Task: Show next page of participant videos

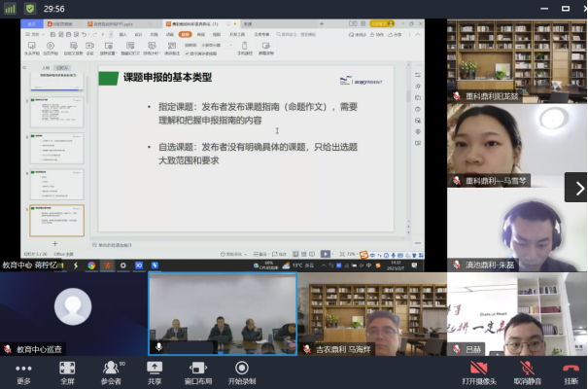Action: click(578, 188)
